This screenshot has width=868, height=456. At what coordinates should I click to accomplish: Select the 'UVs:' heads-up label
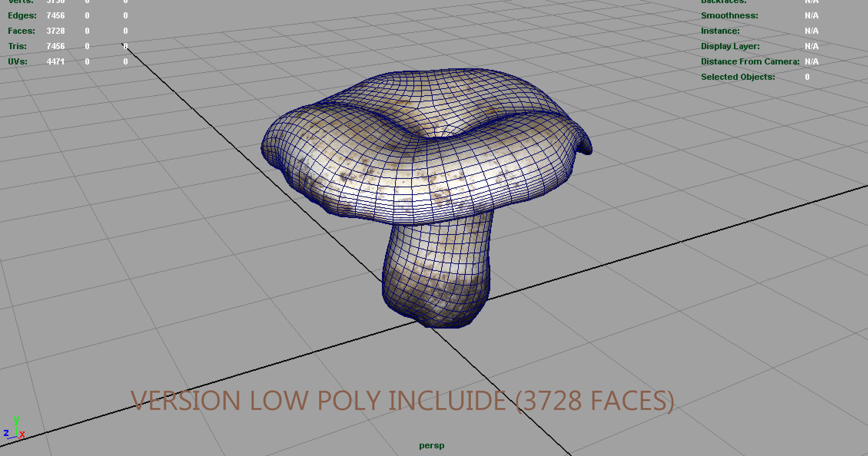[18, 62]
